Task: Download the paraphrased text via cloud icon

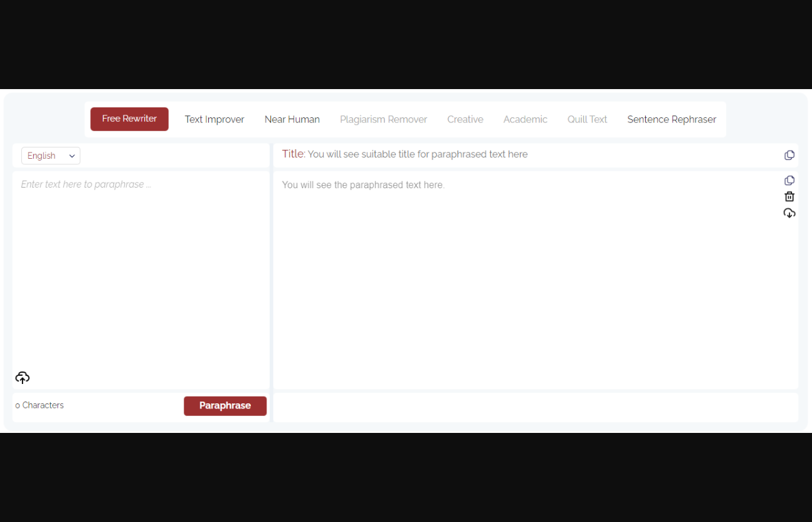Action: (789, 213)
